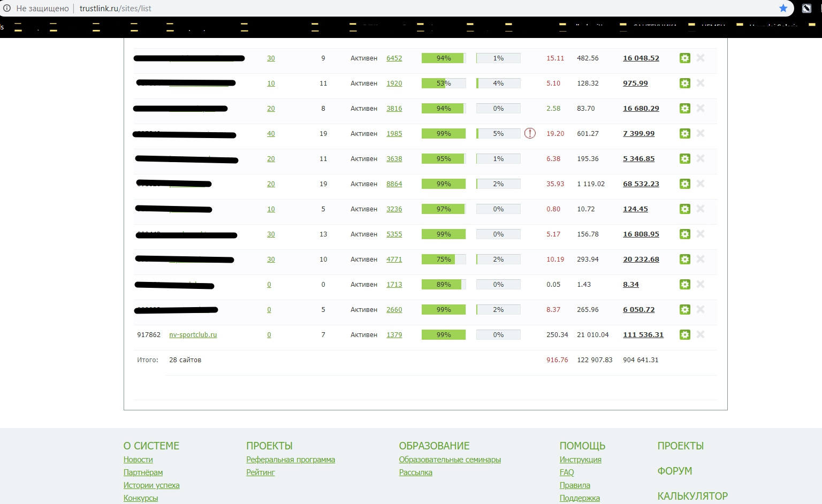This screenshot has width=822, height=504.
Task: Click the delete X next to 16 808.95
Action: (701, 233)
